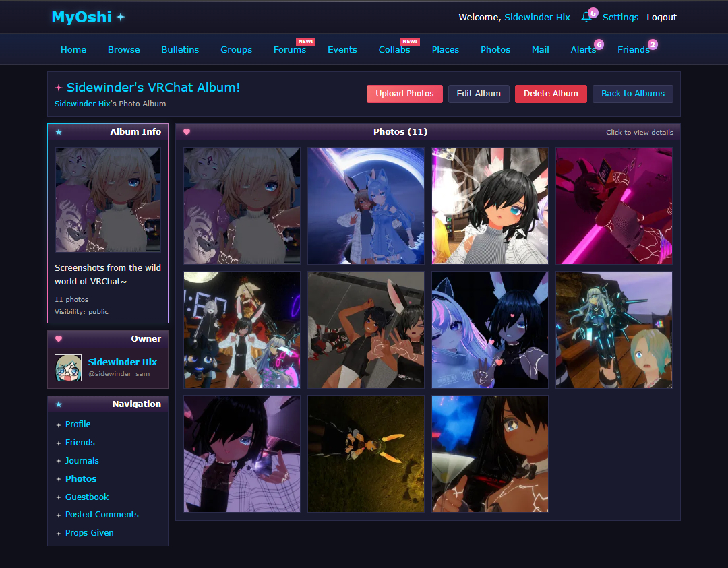Open Friends in top navigation bar
Viewport: 728px width, 568px height.
pos(633,49)
